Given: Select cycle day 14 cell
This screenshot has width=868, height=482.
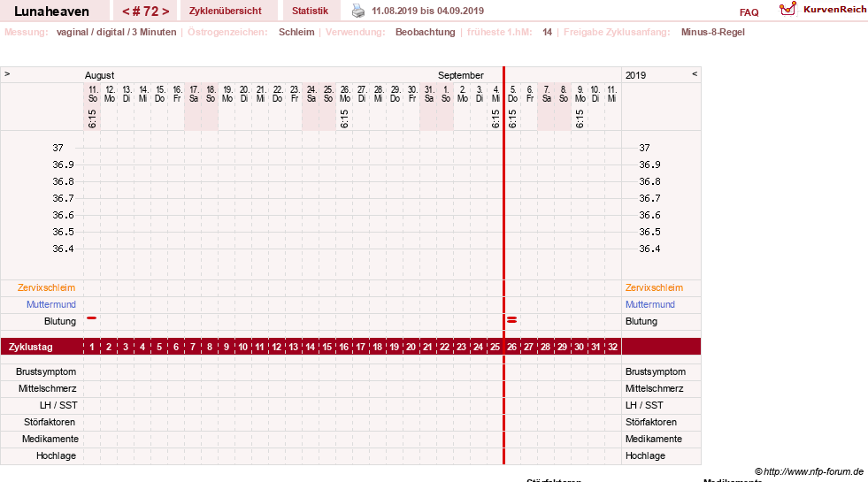Looking at the screenshot, I should pos(310,347).
